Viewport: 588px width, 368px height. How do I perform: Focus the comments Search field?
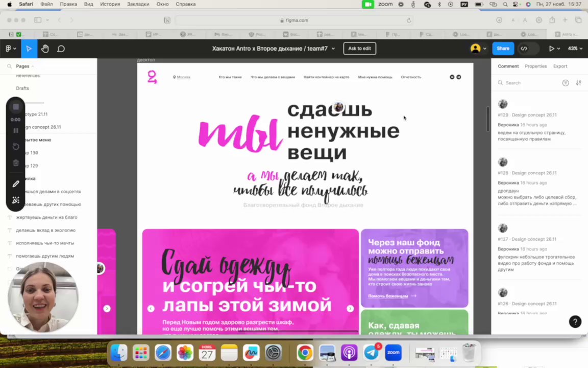tap(529, 83)
